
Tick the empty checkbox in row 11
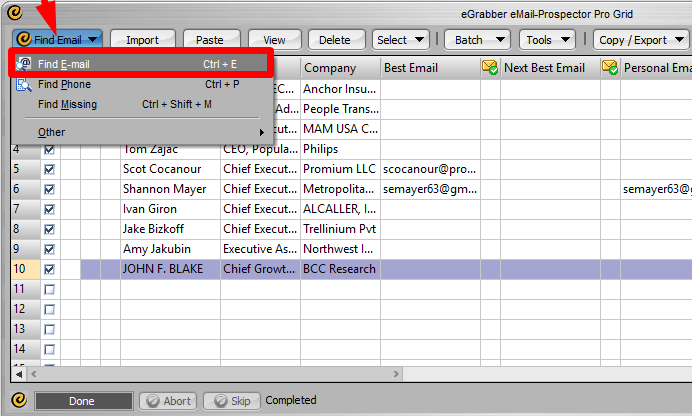(49, 290)
